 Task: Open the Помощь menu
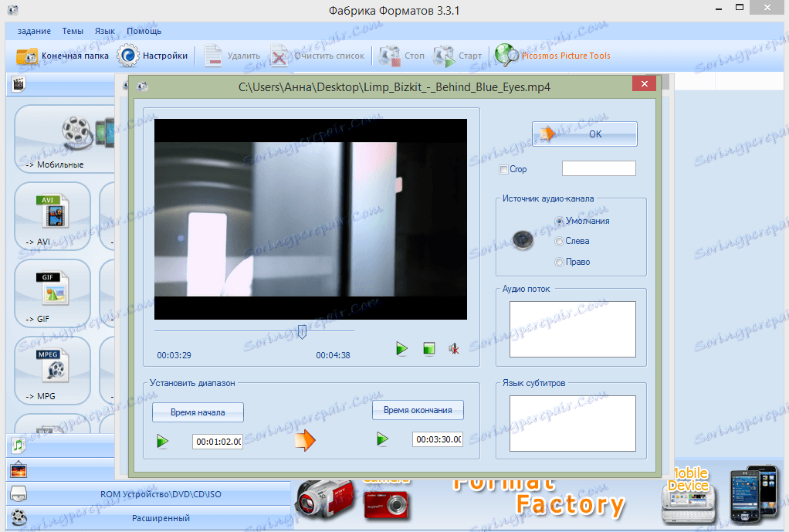(x=144, y=31)
